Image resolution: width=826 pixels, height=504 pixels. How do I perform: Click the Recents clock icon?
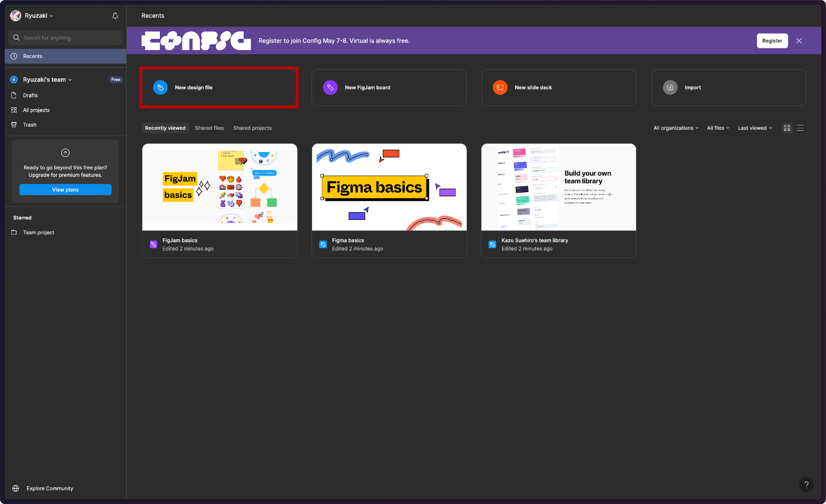click(14, 56)
